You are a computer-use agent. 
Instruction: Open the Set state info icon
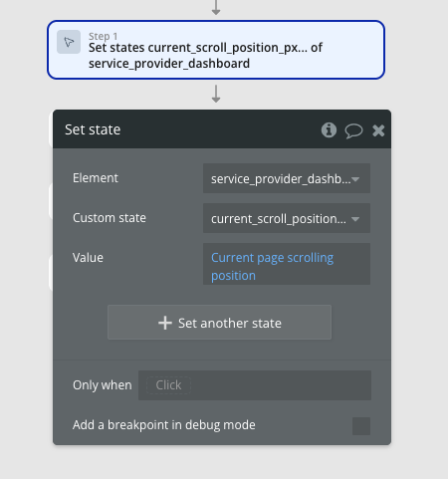click(329, 129)
